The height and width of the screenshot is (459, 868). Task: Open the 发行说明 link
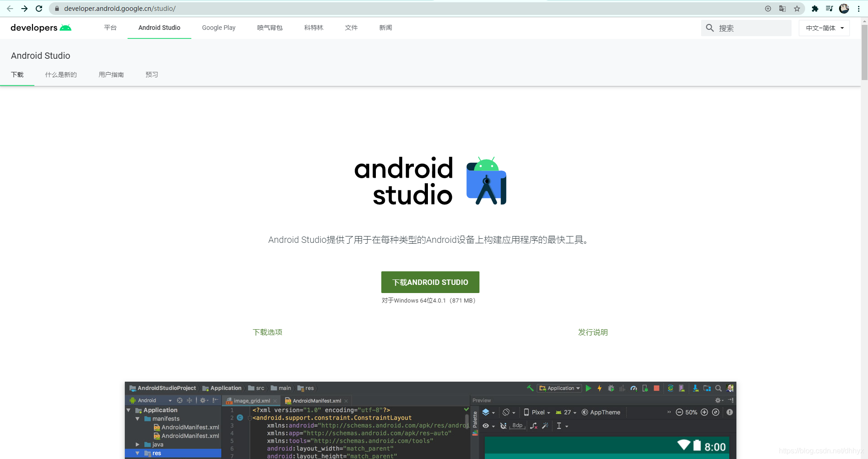593,332
